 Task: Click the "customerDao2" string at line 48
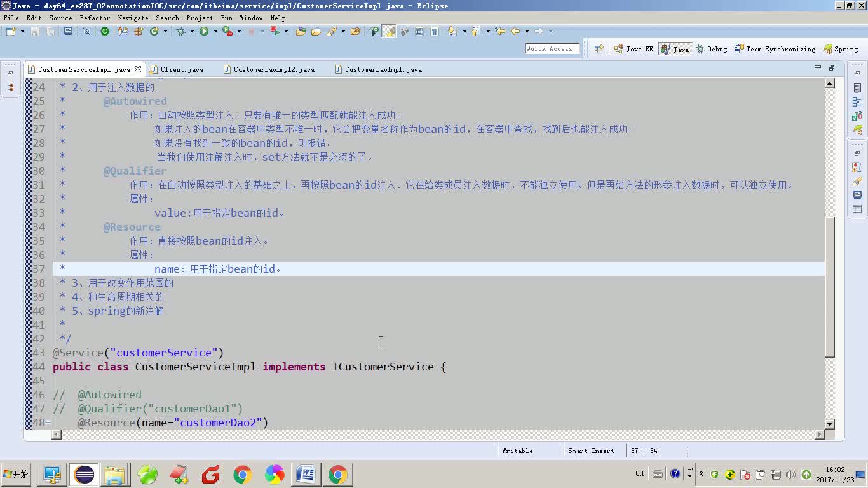click(x=218, y=423)
